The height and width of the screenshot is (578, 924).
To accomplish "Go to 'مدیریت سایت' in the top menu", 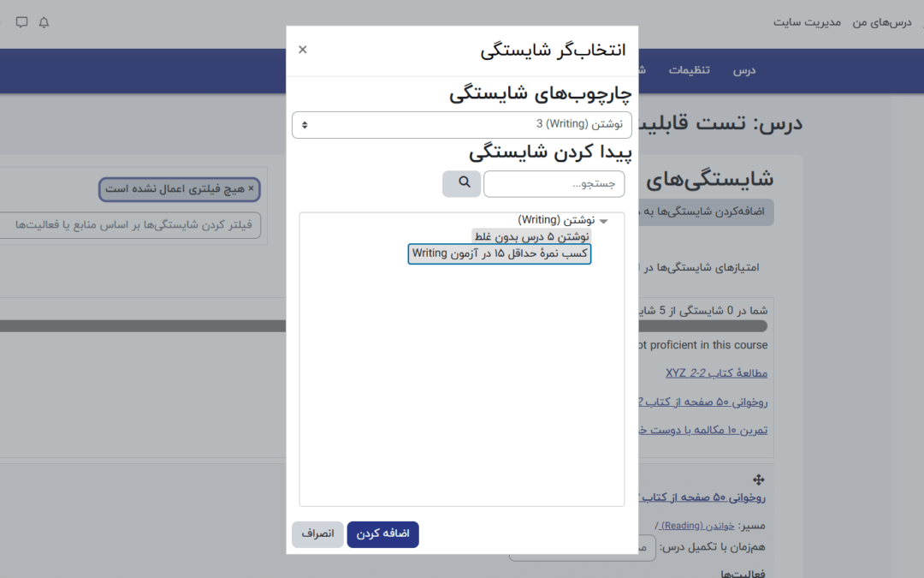I will click(807, 22).
